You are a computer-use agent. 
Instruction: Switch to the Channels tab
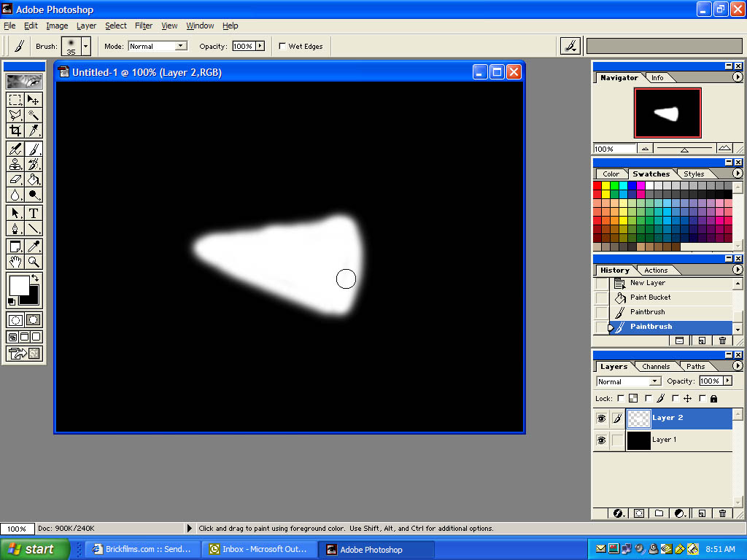tap(656, 367)
